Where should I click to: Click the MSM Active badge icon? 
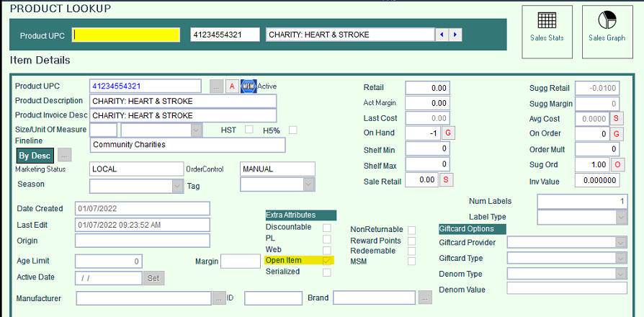click(249, 86)
